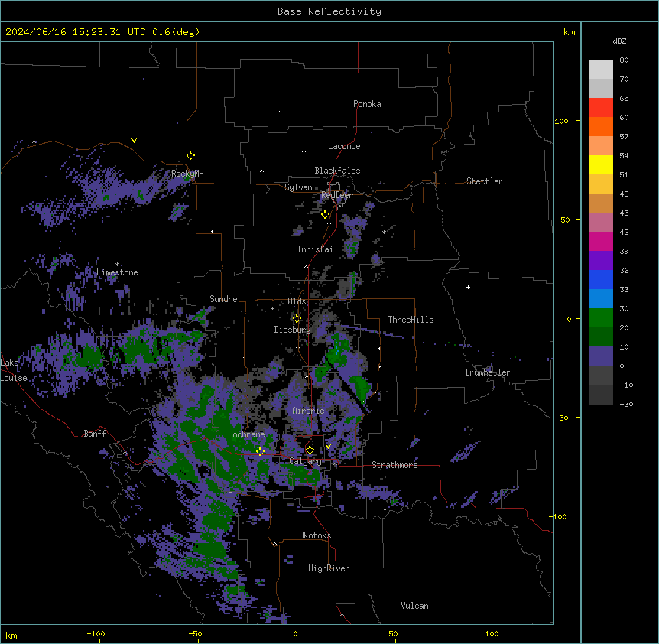Image resolution: width=659 pixels, height=644 pixels.
Task: Click the Cochrane label text
Action: click(x=246, y=434)
